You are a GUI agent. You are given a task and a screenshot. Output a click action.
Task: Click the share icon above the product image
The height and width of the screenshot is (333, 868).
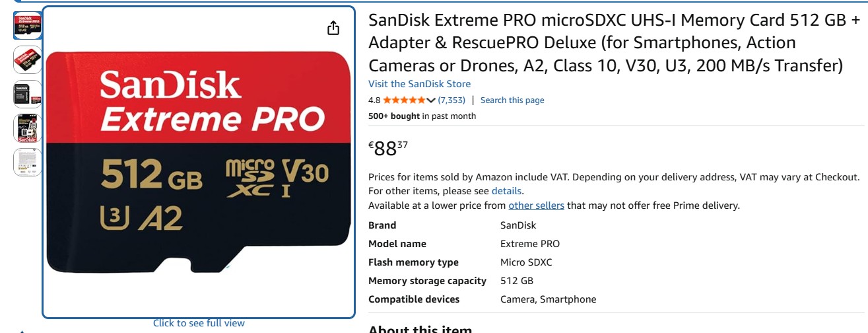[x=333, y=28]
